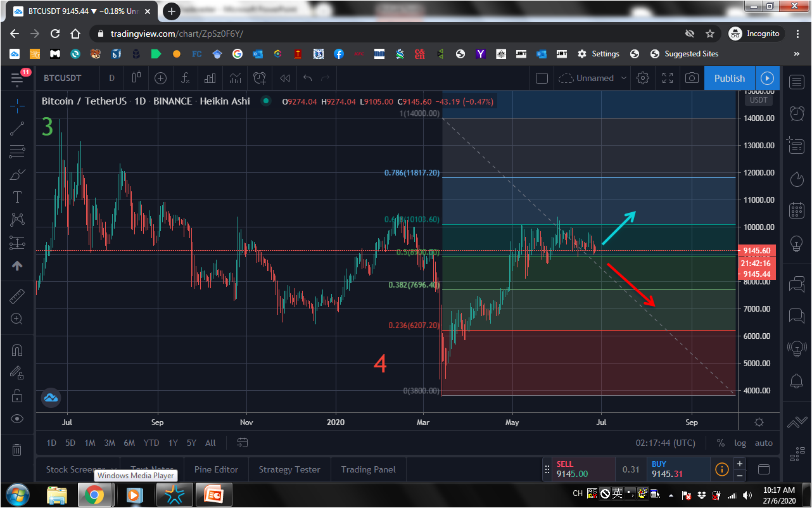Open the D timeframe interval dropdown
This screenshot has width=812, height=508.
tap(111, 78)
